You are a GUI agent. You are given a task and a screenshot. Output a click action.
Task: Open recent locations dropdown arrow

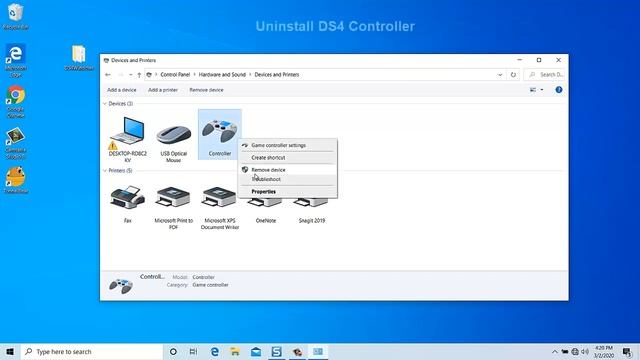tap(130, 75)
